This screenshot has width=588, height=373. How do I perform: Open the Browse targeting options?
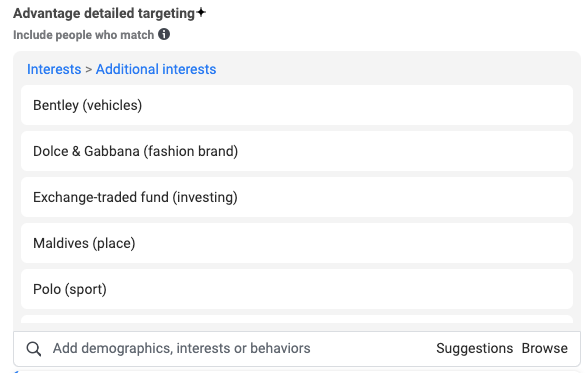(x=544, y=348)
